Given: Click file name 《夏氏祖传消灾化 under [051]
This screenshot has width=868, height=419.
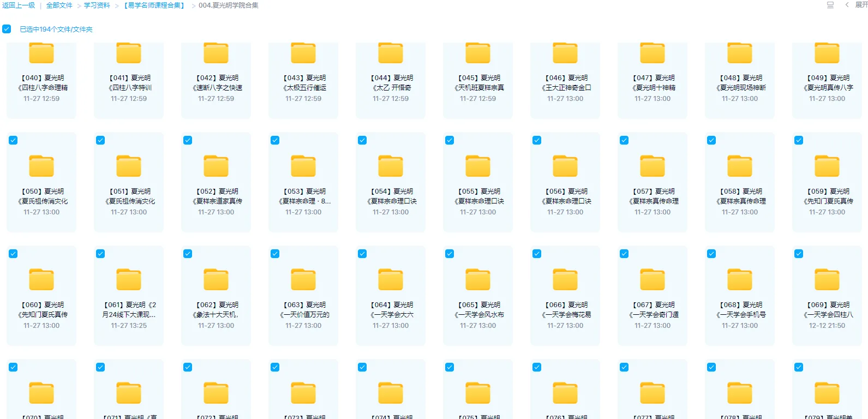Looking at the screenshot, I should (x=130, y=201).
